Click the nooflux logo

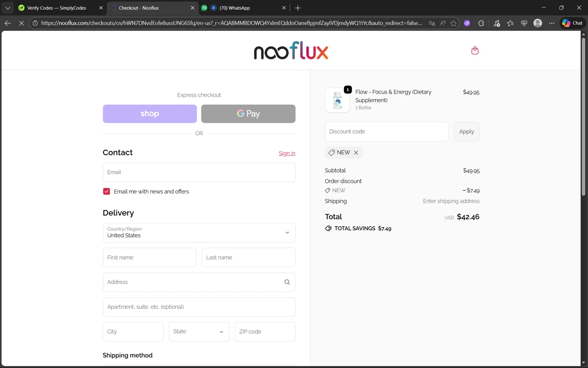pyautogui.click(x=291, y=51)
